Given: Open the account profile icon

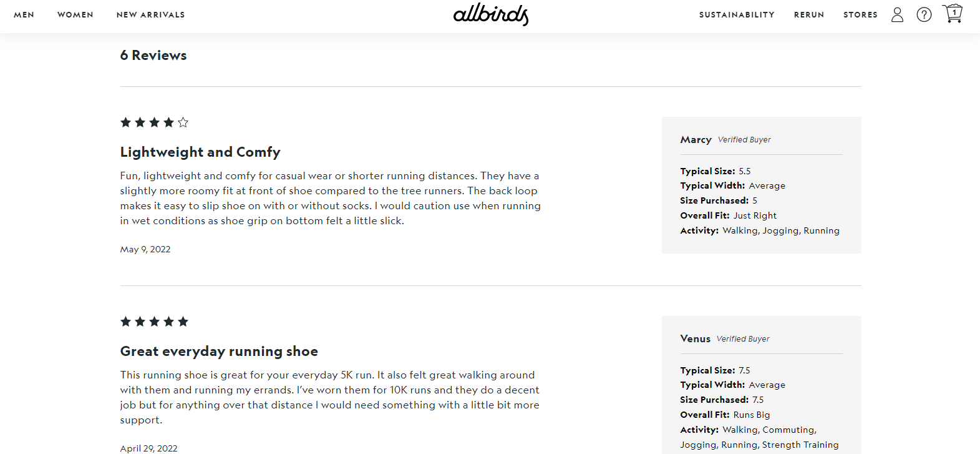Looking at the screenshot, I should pos(896,14).
